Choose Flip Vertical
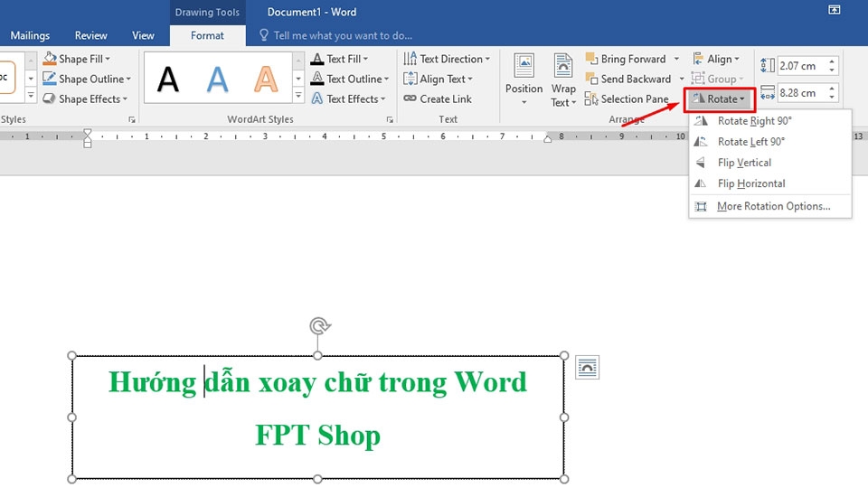Viewport: 868px width, 497px height. (769, 163)
